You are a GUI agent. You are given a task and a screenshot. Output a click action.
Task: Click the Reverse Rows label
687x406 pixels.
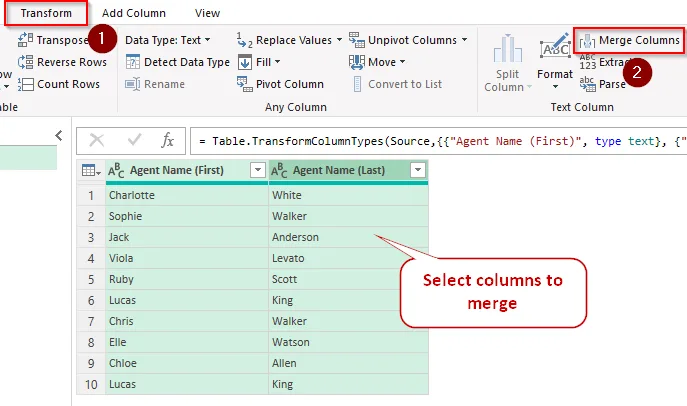coord(72,62)
